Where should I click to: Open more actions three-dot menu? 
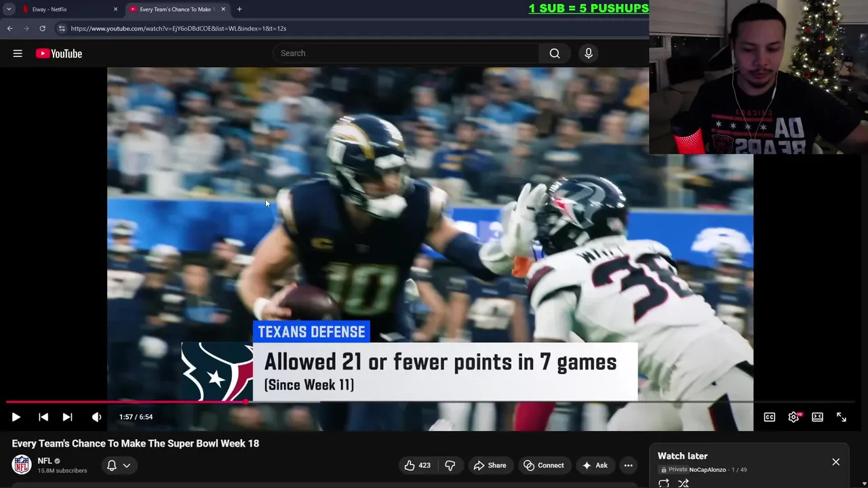pos(629,466)
